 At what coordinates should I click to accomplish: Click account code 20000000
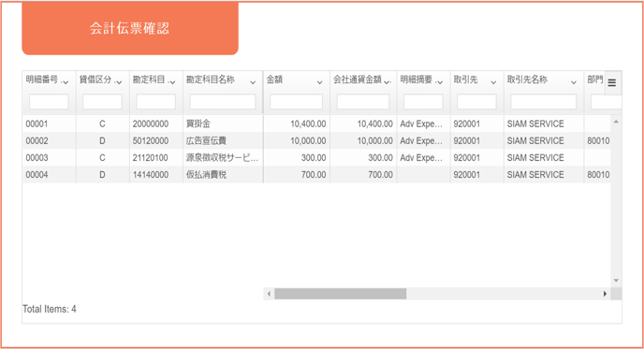(151, 124)
